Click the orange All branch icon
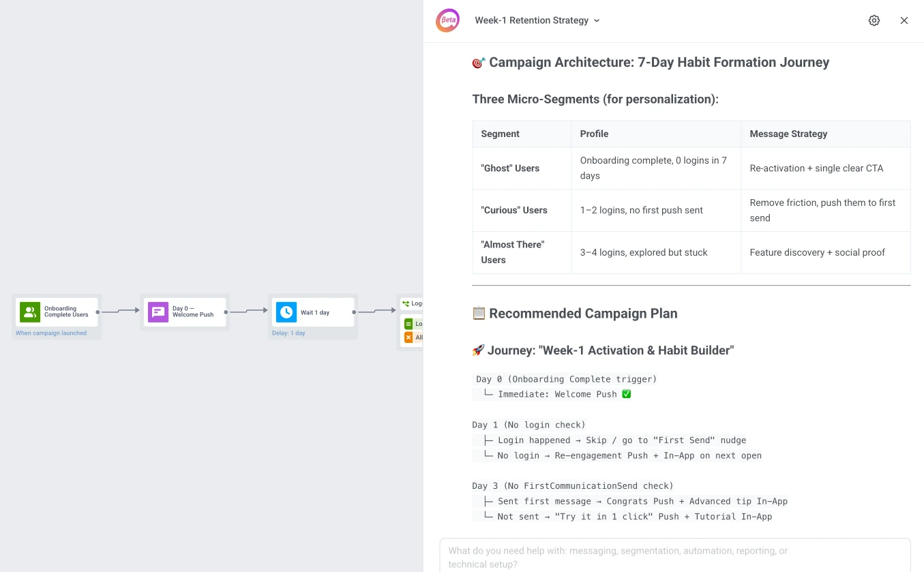Image resolution: width=924 pixels, height=572 pixels. pos(408,337)
